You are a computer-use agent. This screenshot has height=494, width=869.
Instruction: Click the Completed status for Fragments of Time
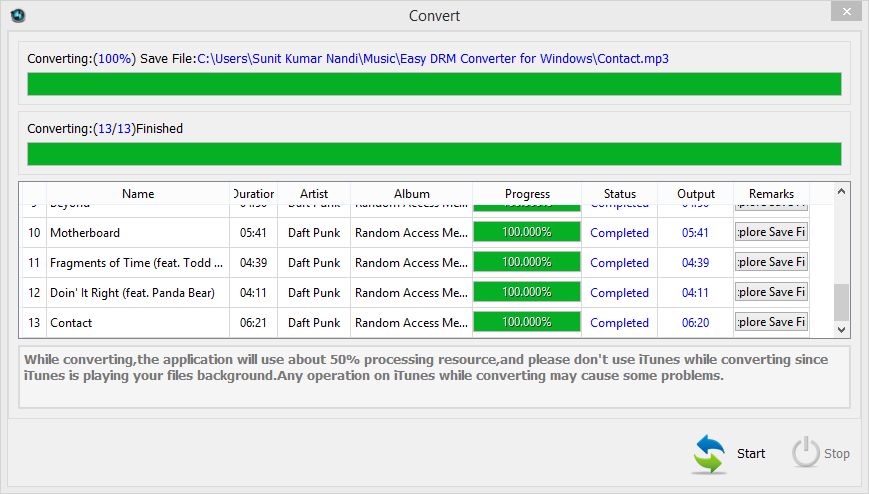point(619,263)
